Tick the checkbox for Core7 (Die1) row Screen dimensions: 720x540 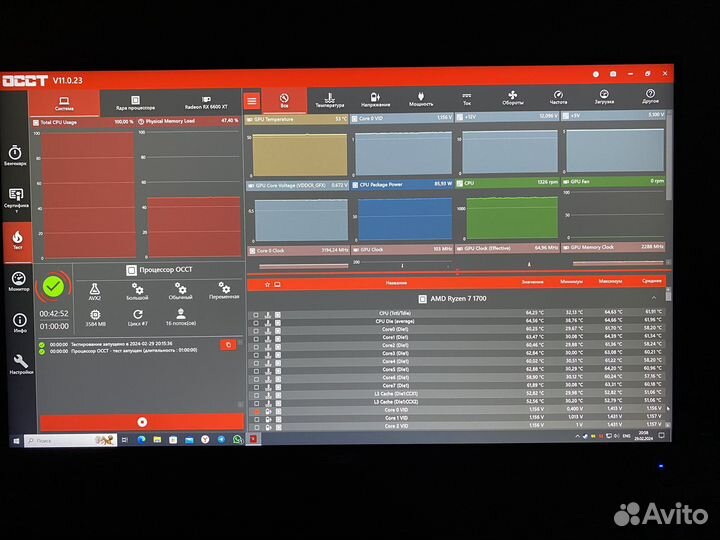pos(256,388)
